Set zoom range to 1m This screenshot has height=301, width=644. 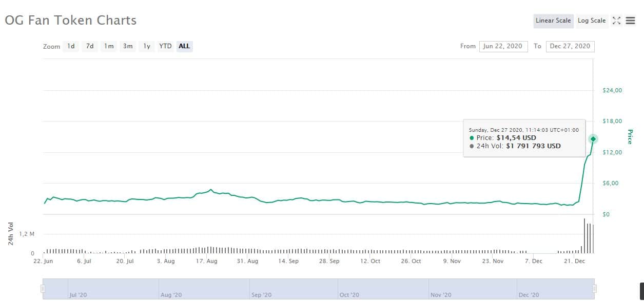point(109,46)
